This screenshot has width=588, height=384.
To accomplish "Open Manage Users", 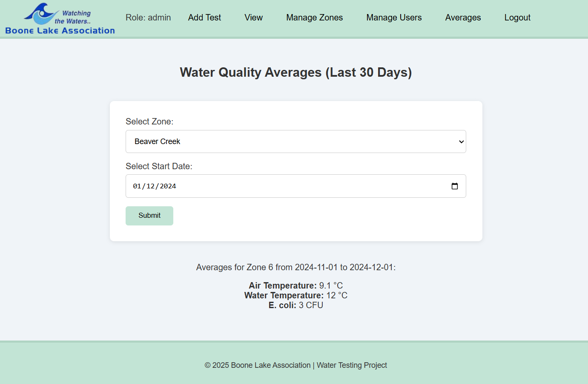I will (394, 17).
